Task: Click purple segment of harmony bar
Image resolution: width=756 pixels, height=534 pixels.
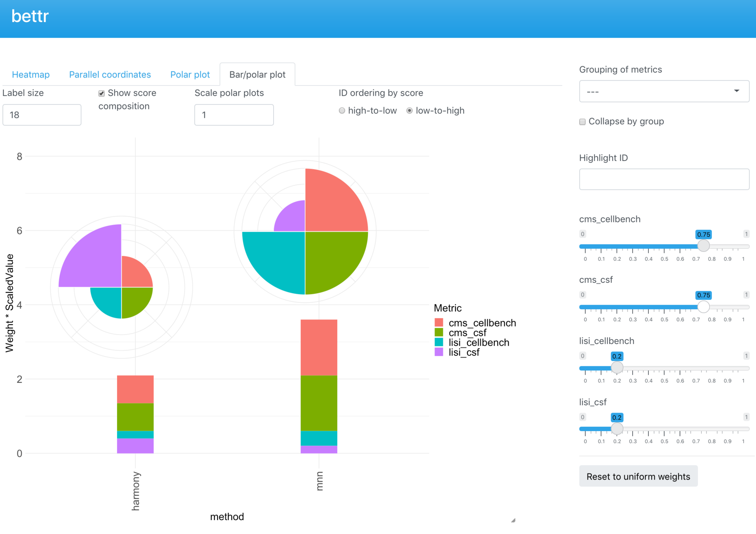Action: point(135,446)
